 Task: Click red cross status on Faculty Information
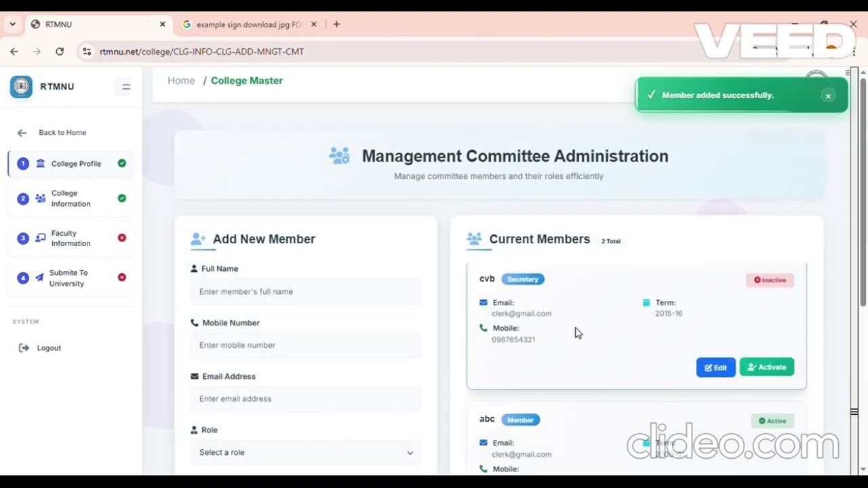[122, 238]
